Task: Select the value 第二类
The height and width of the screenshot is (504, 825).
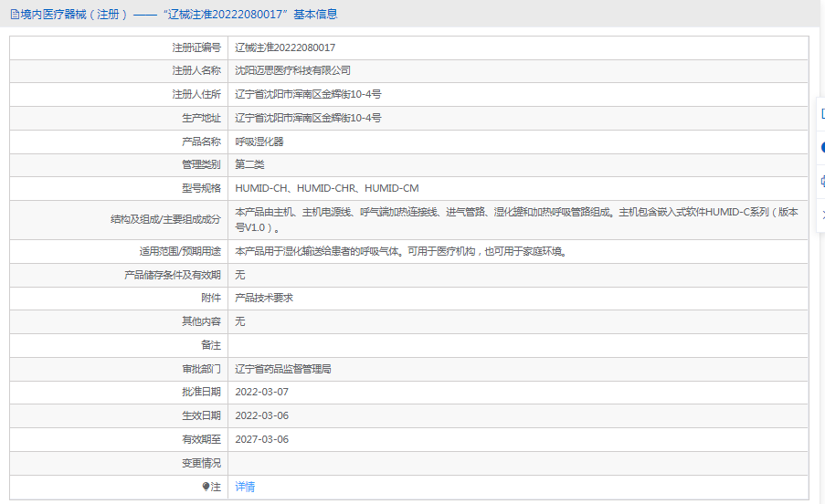Action: coord(249,164)
